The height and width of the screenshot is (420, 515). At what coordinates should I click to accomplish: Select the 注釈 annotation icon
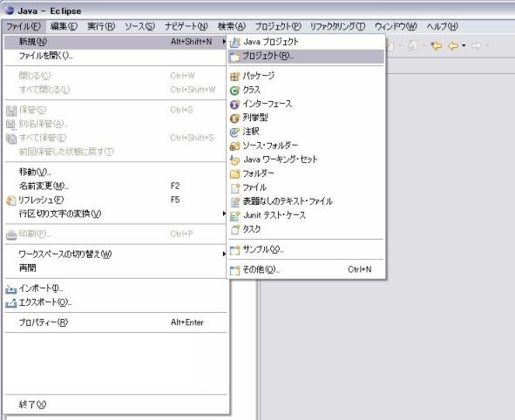[x=234, y=132]
